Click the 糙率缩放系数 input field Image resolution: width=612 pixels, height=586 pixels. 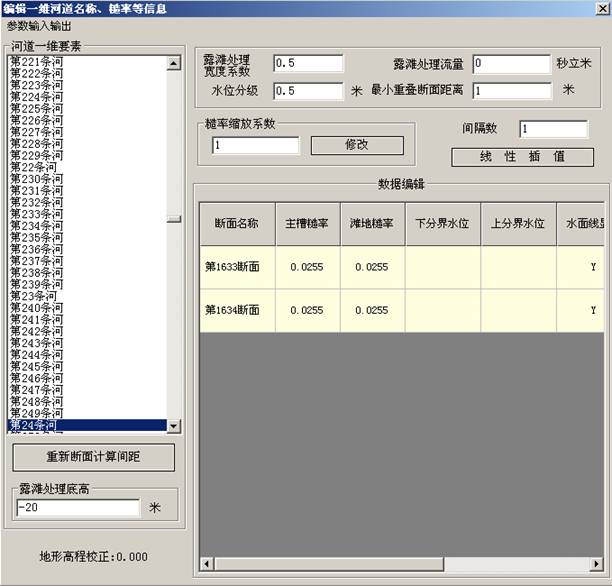point(255,146)
